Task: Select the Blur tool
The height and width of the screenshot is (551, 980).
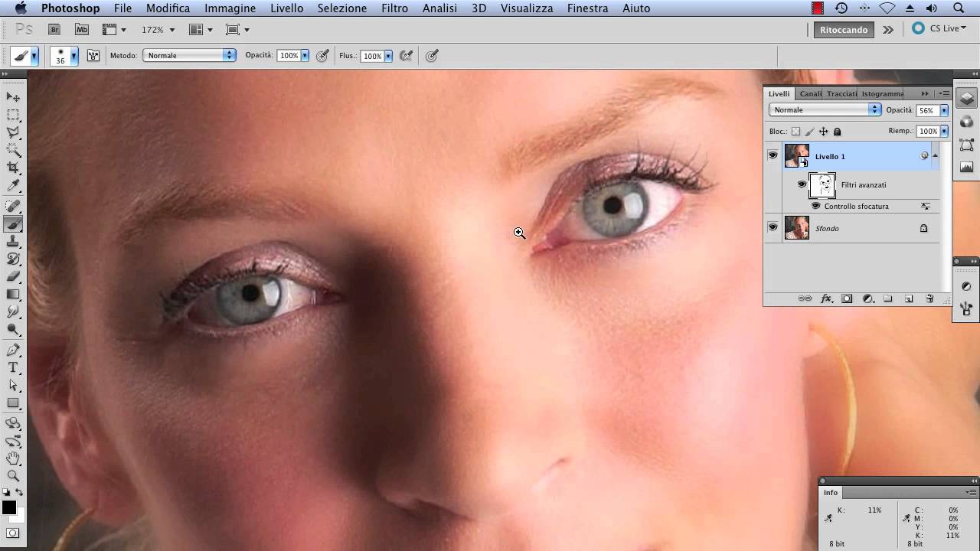Action: pos(13,311)
